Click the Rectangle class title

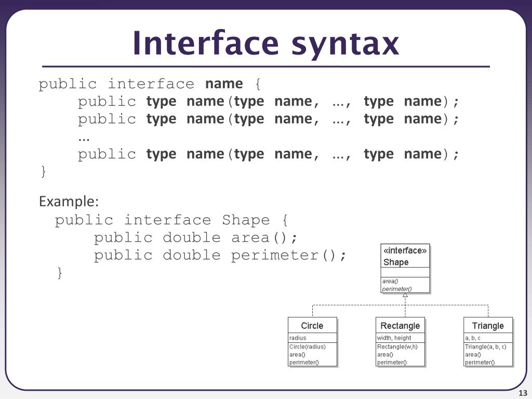pyautogui.click(x=400, y=326)
